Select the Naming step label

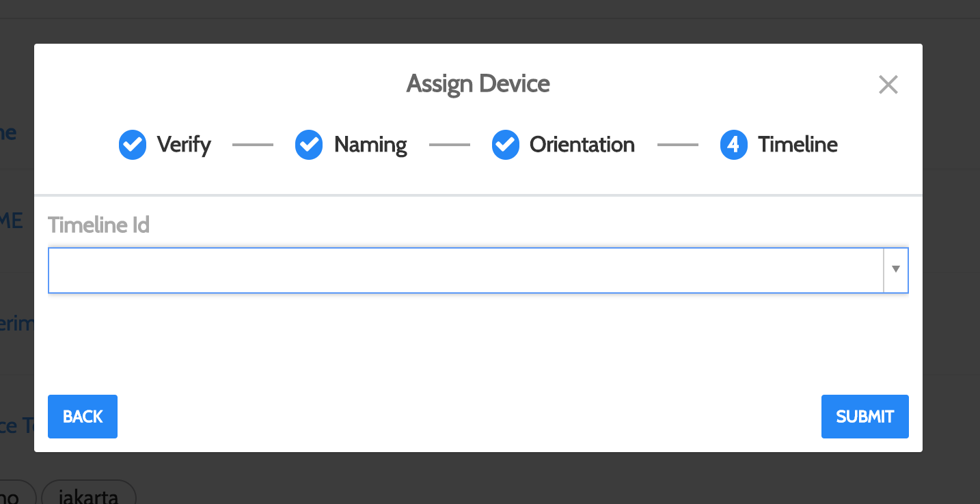tap(370, 145)
